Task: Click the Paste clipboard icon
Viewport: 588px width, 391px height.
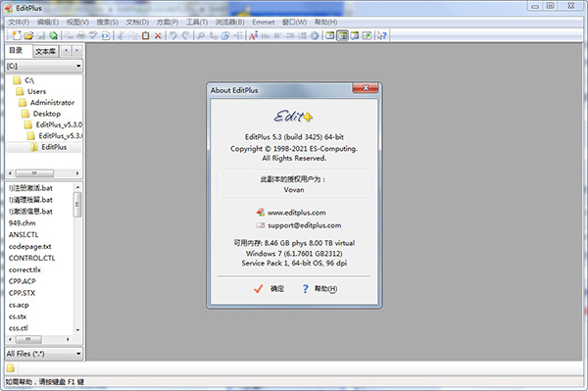Action: tap(145, 35)
